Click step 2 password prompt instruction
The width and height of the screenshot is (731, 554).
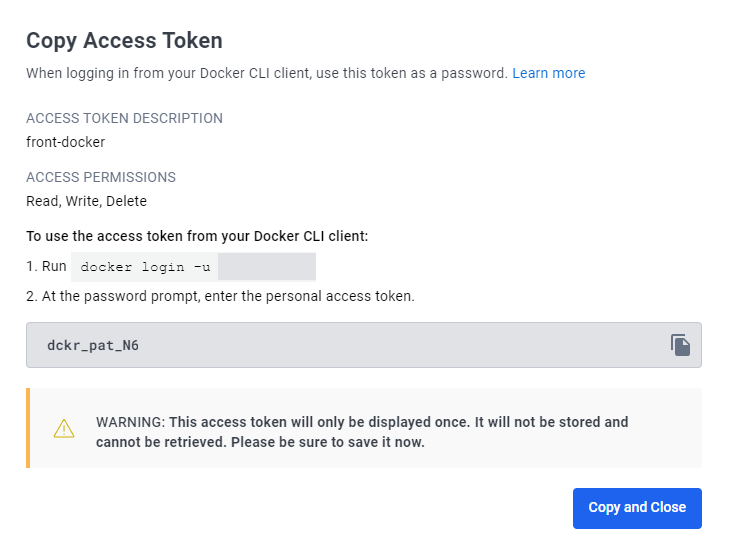coord(221,296)
